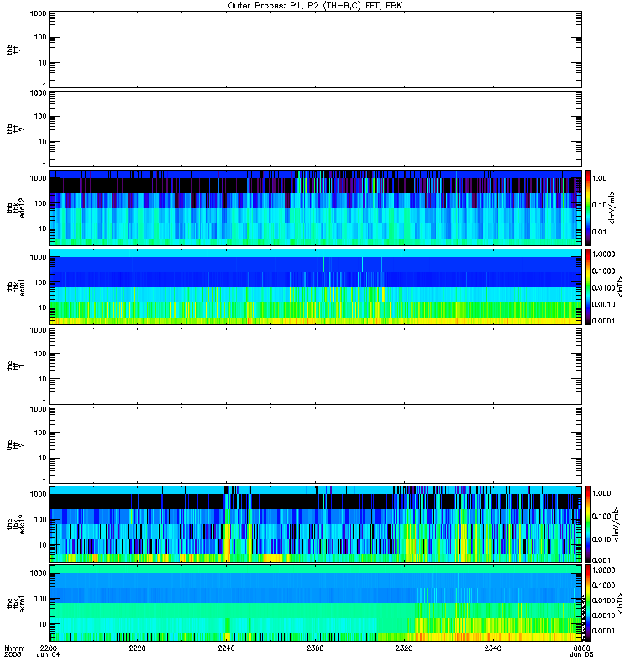Click the 2220 time axis label
The width and height of the screenshot is (630, 672).
click(137, 648)
